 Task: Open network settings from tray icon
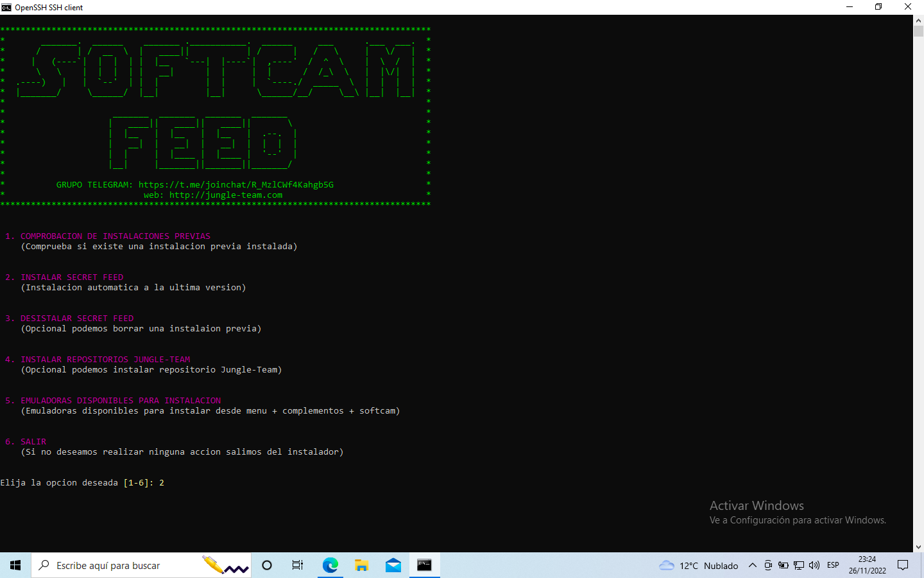799,565
